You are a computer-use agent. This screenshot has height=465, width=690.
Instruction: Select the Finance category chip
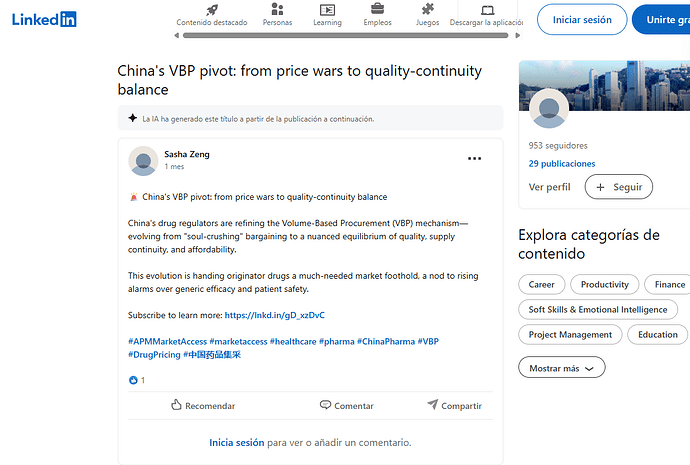(x=668, y=285)
